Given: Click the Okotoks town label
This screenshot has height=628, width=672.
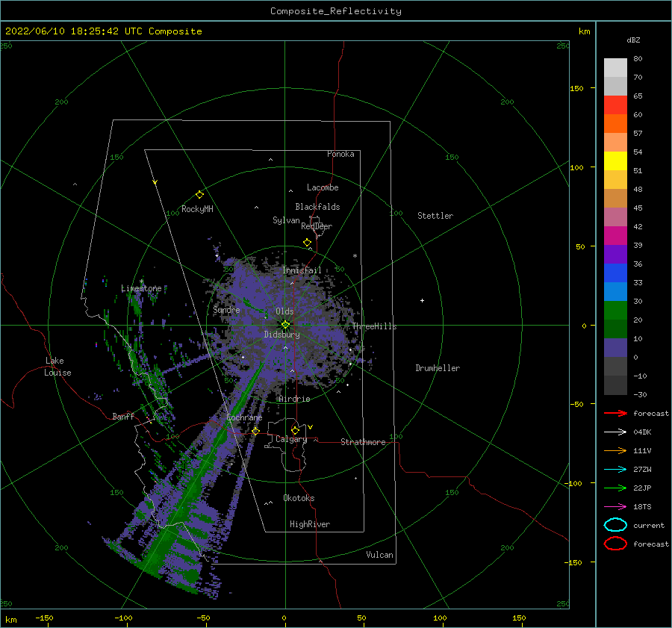Looking at the screenshot, I should [299, 499].
